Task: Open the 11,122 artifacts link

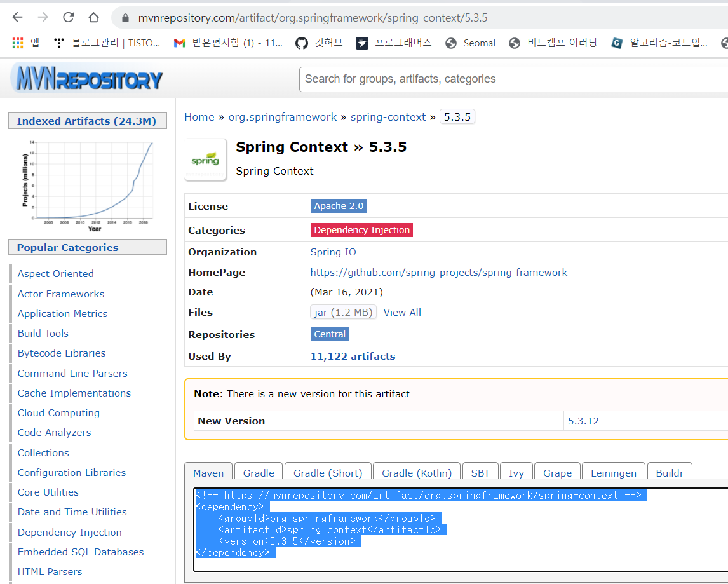Action: 353,357
